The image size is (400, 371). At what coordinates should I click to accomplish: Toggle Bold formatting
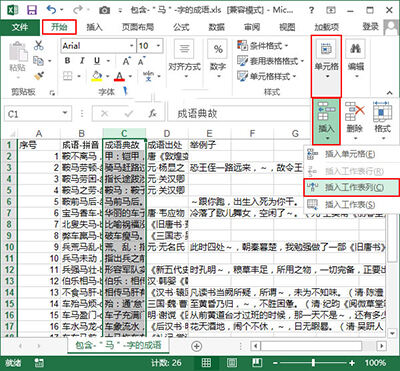(x=68, y=61)
